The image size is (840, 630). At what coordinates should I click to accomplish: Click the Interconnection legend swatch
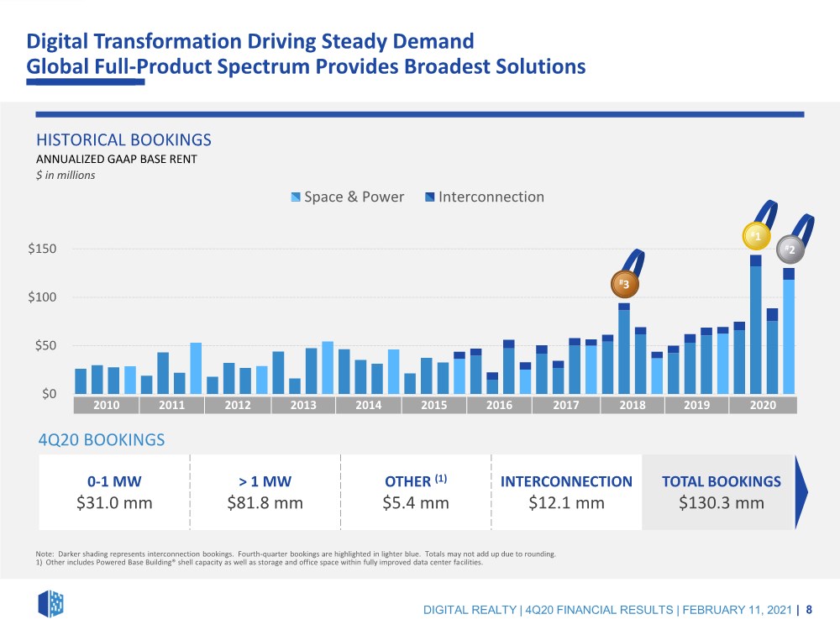[x=429, y=197]
